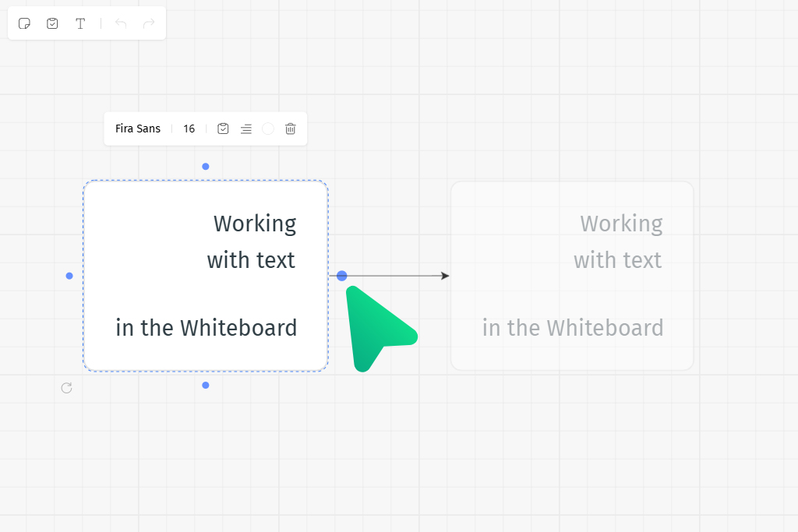This screenshot has height=532, width=798.
Task: Open the font size 16 selector
Action: click(x=189, y=129)
